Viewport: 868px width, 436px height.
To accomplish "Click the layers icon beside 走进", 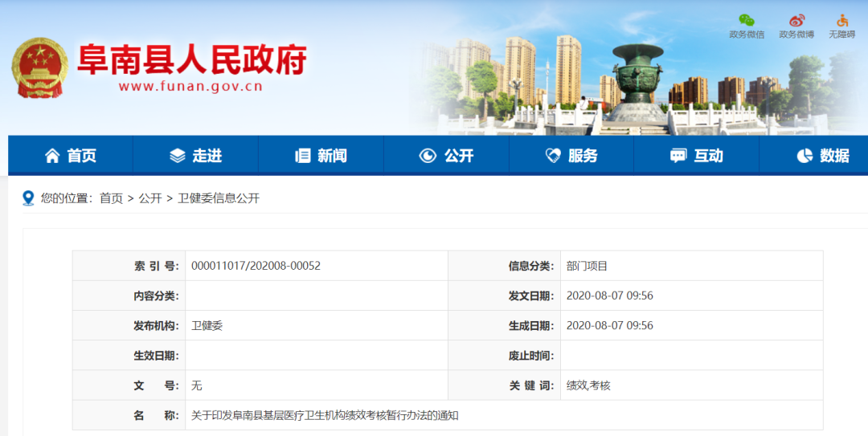I will point(178,156).
